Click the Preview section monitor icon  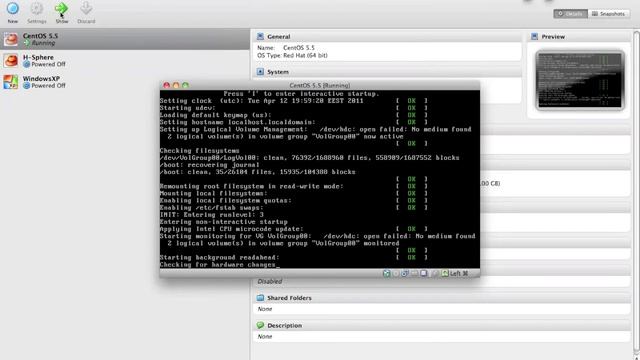click(534, 37)
